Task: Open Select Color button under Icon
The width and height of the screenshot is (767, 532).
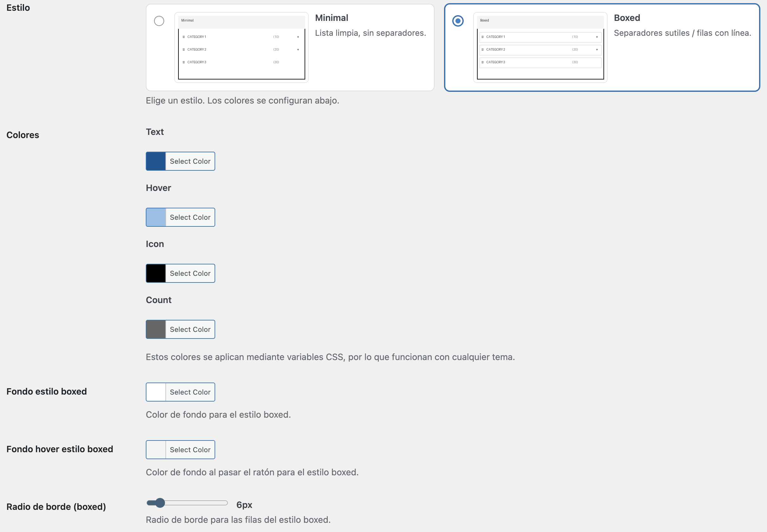Action: (x=190, y=273)
